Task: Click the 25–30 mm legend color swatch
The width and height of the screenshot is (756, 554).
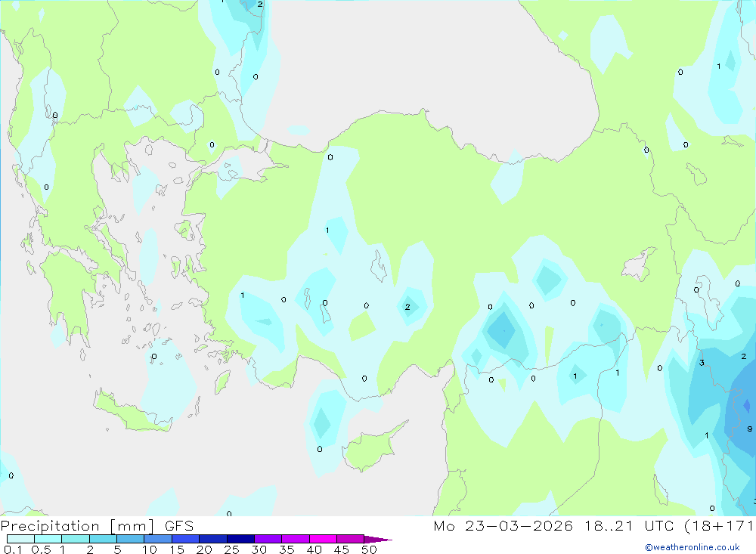Action: pyautogui.click(x=240, y=539)
